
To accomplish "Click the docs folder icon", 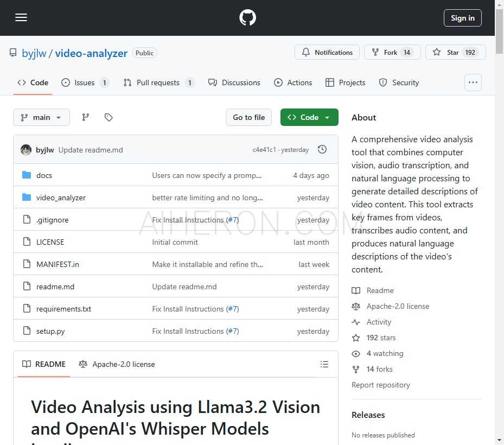I will coord(27,175).
